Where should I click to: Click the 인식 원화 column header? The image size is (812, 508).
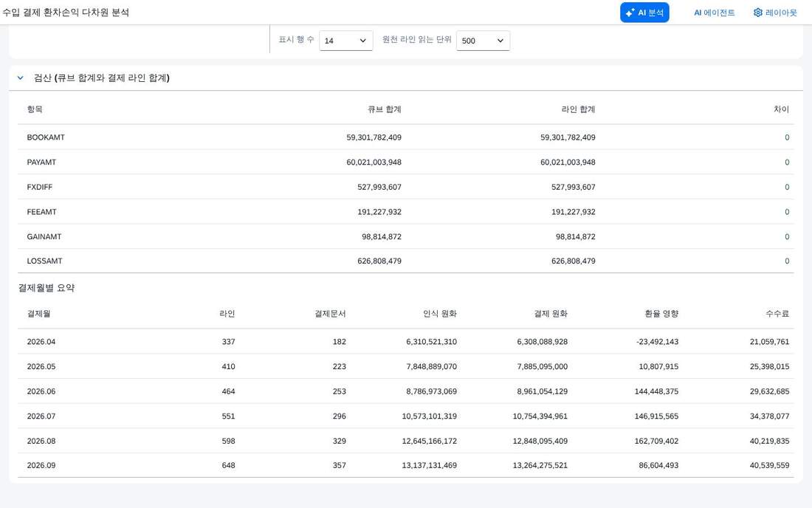pos(440,313)
